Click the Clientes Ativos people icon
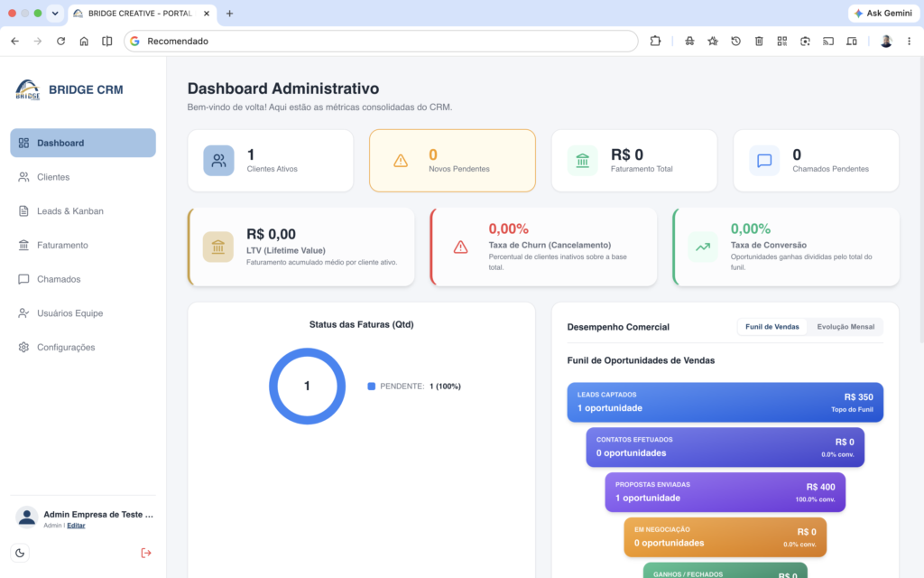The width and height of the screenshot is (924, 578). point(218,161)
